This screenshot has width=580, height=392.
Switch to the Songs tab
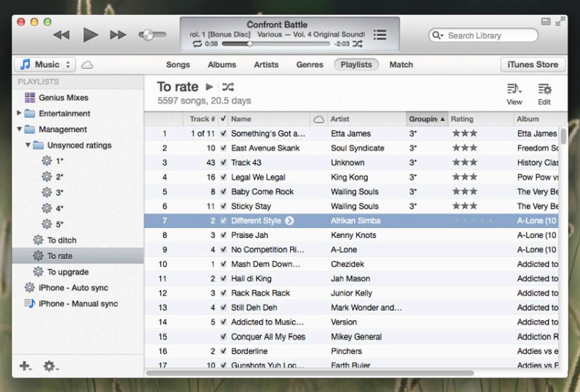click(178, 64)
